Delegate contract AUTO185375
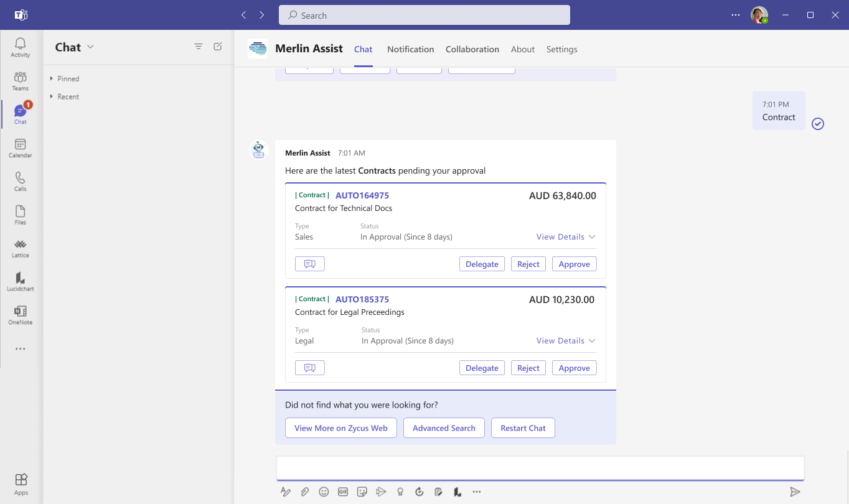The image size is (849, 504). click(x=482, y=368)
